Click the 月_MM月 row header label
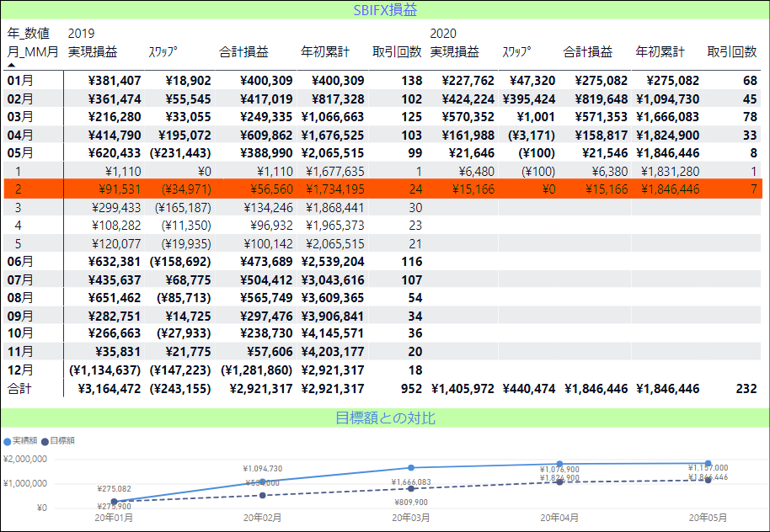 pyautogui.click(x=33, y=51)
